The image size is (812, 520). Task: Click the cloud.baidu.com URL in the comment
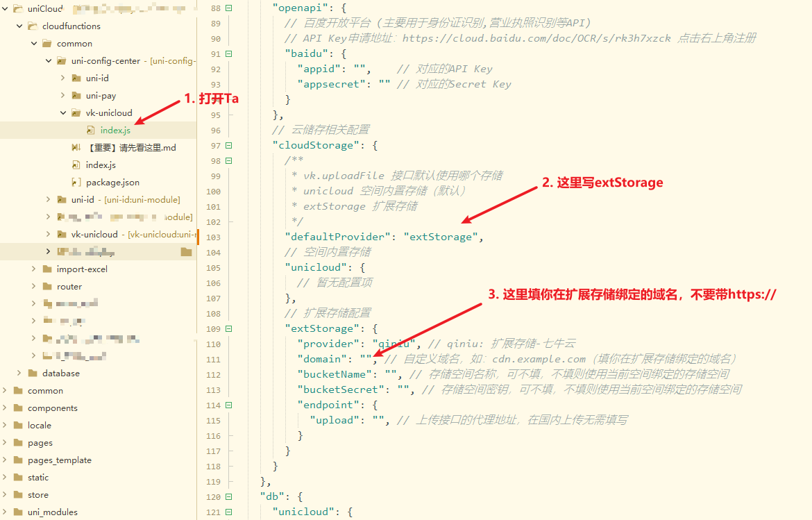click(x=536, y=39)
